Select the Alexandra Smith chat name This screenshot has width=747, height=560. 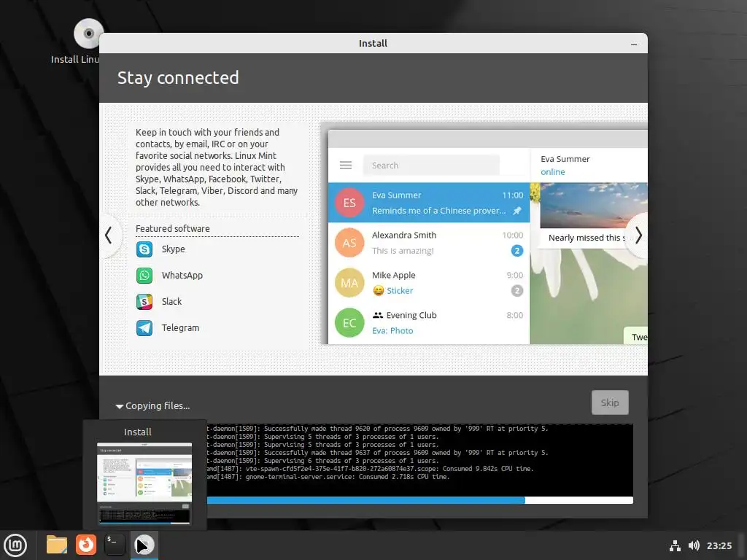[x=404, y=236]
